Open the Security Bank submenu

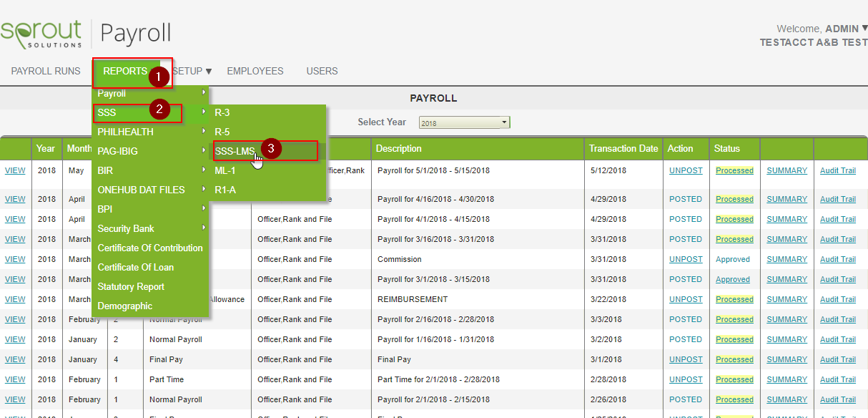[150, 228]
